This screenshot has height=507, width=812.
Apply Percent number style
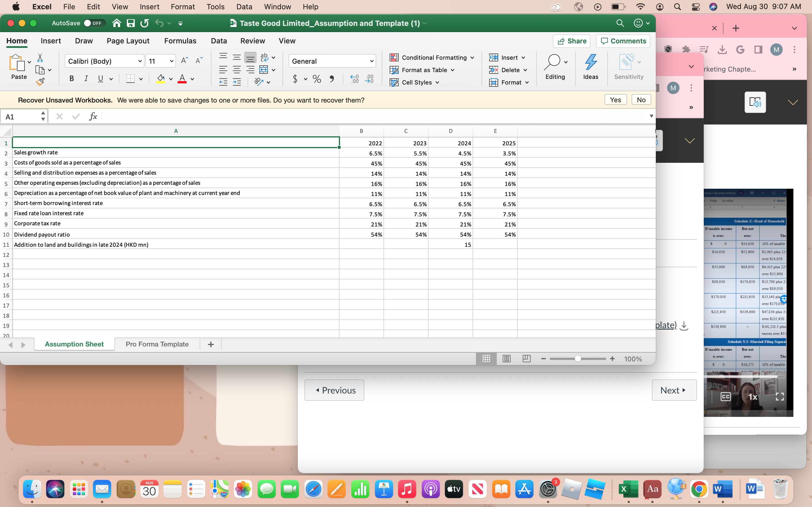click(x=316, y=79)
